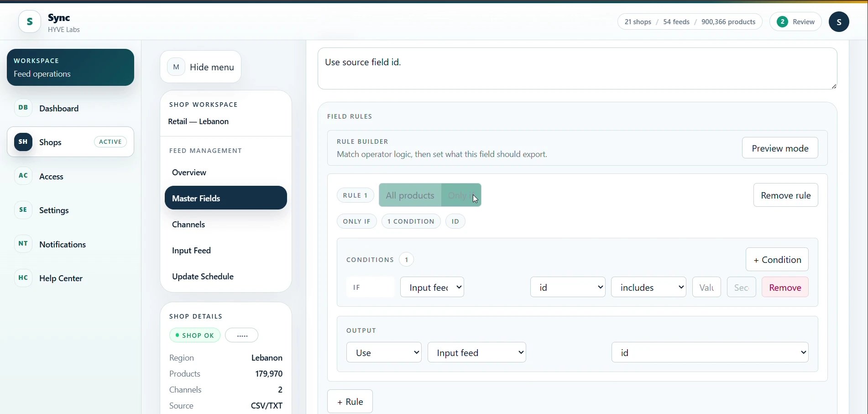Click the ONLY IF tag

357,221
